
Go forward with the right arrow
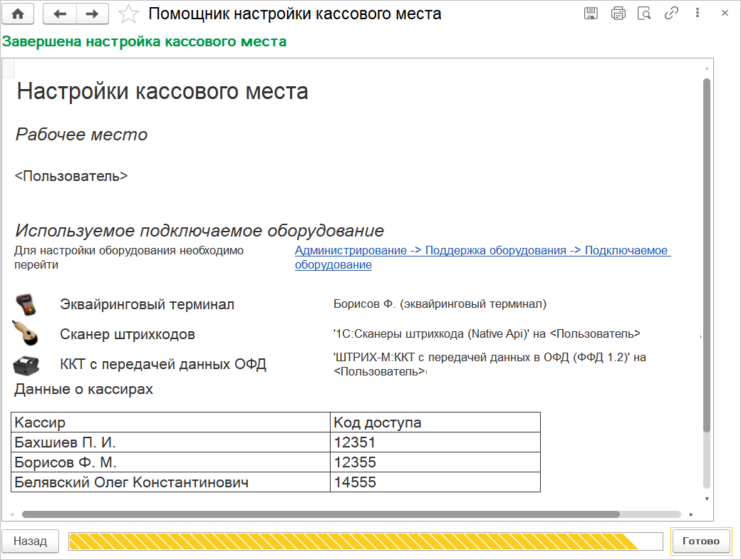(92, 14)
